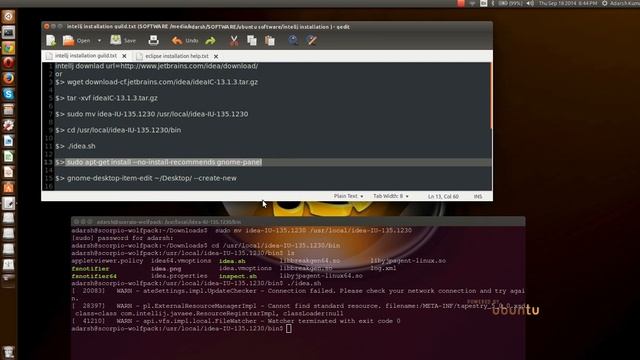Viewport: 640px width, 360px height.
Task: Save the current gedit document
Action: (123, 40)
